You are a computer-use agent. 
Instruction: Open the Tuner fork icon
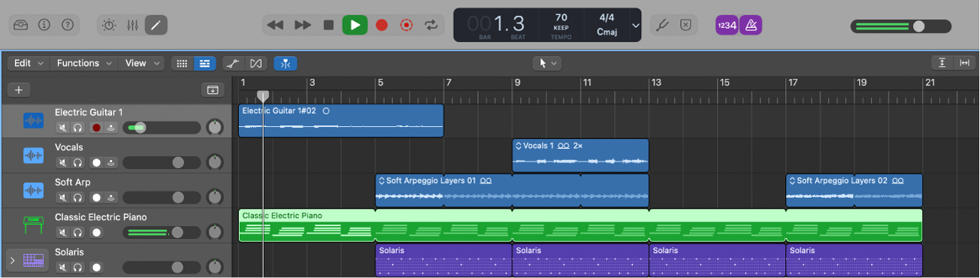[663, 25]
